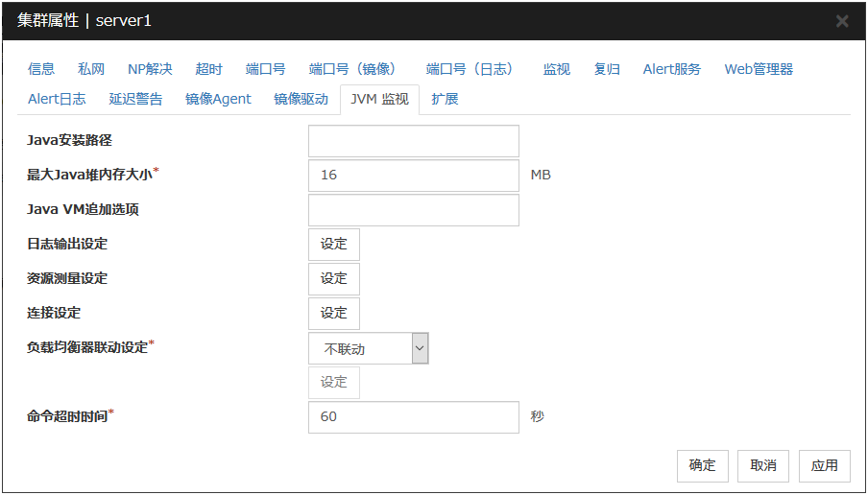
Task: Switch to the 扩展 tab
Action: point(445,99)
